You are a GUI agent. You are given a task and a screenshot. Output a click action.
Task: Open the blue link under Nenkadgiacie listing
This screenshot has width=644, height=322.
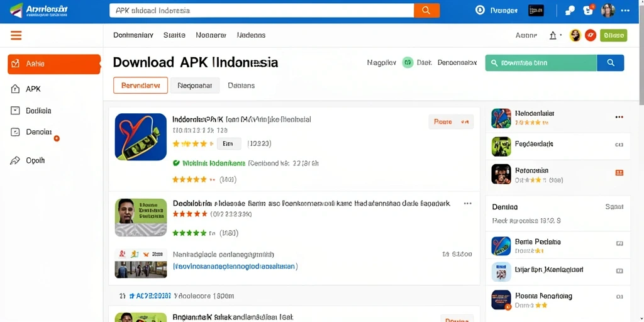point(235,266)
